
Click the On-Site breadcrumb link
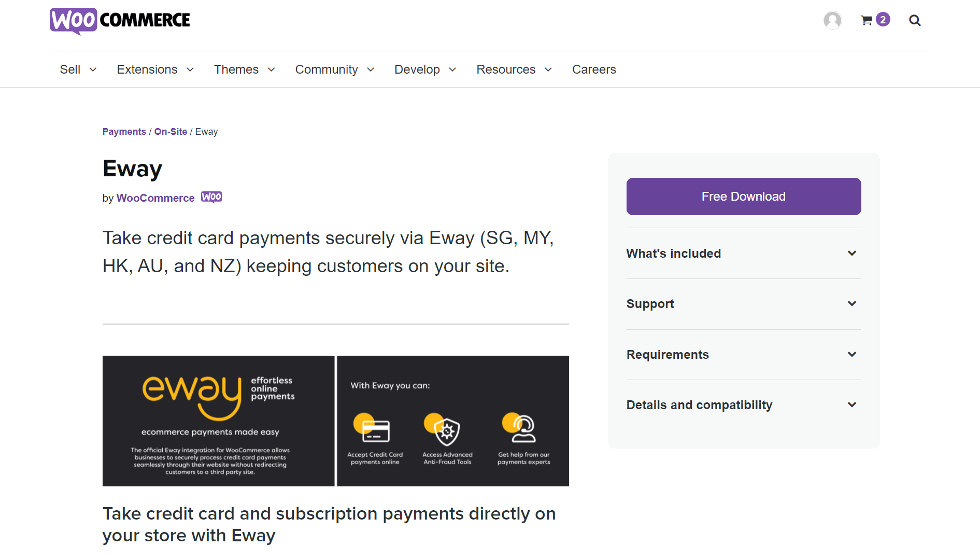(x=171, y=132)
